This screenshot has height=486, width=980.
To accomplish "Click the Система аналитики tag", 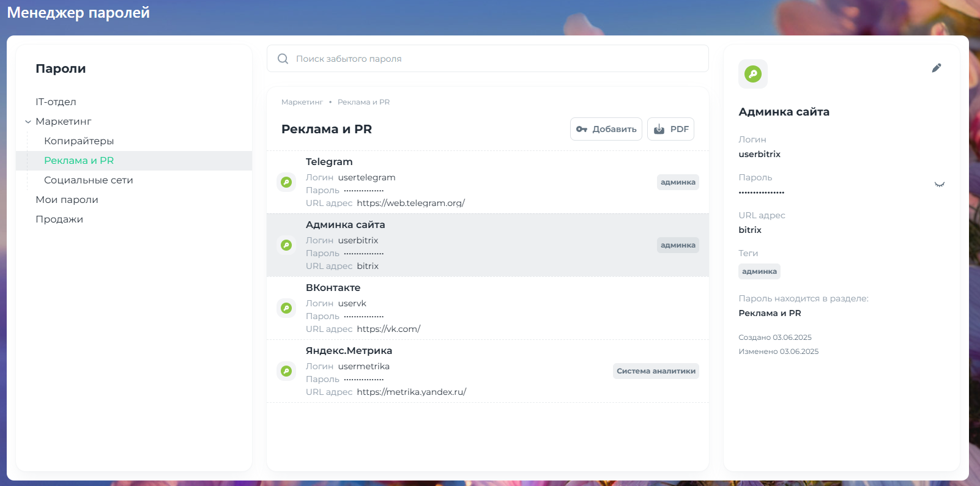I will point(656,371).
